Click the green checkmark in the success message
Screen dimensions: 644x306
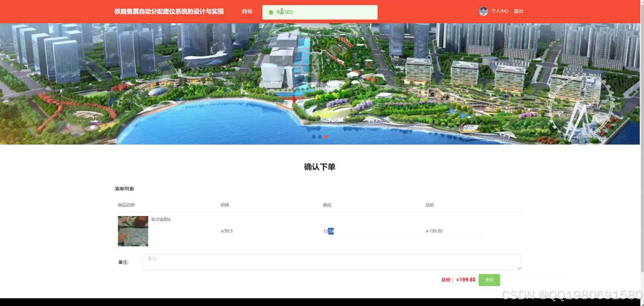(271, 12)
